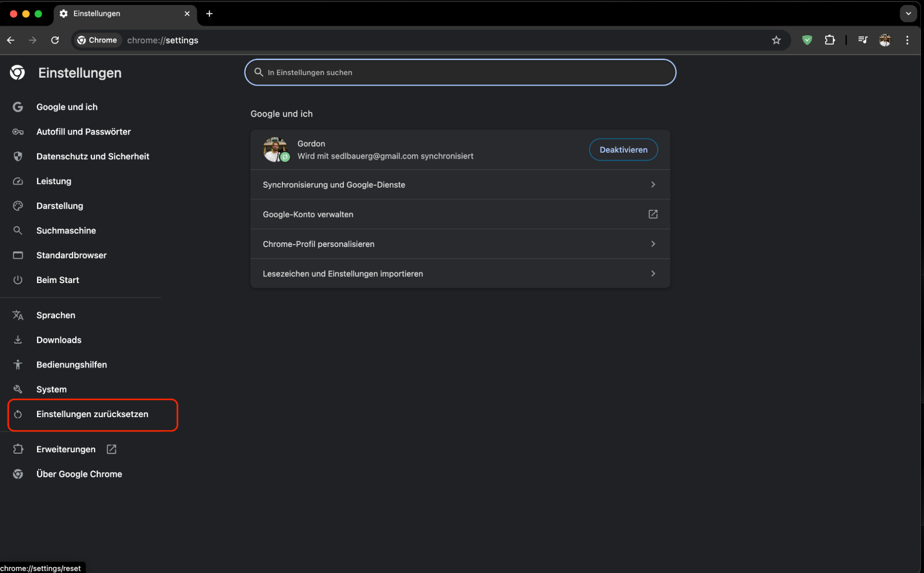
Task: Open Erweiterungen external link in sidebar
Action: (66, 449)
